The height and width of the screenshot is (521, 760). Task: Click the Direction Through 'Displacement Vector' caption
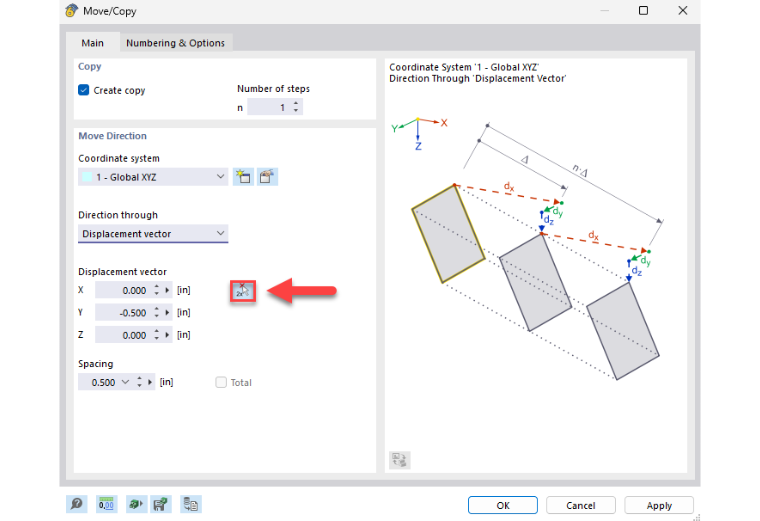[477, 79]
